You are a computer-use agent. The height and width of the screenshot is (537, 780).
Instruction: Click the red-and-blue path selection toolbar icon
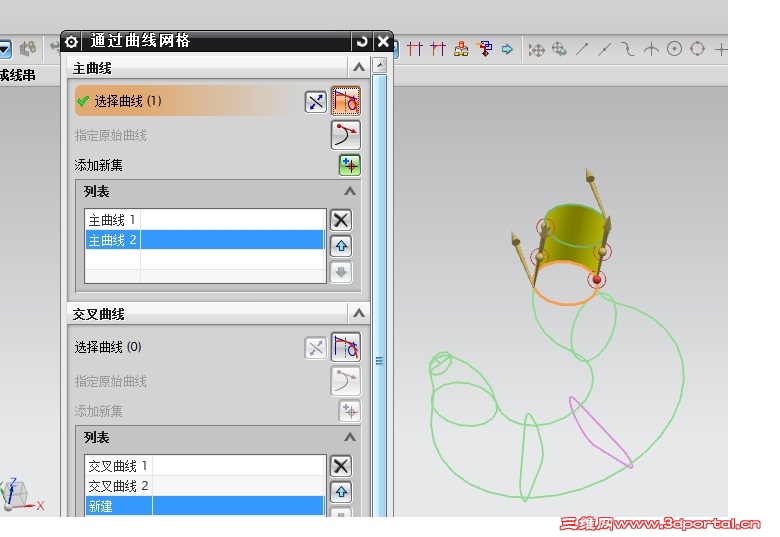coord(484,49)
